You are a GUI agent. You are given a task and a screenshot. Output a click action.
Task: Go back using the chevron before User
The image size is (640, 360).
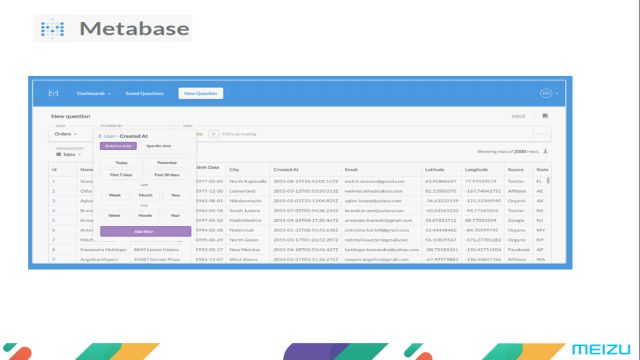pyautogui.click(x=100, y=136)
